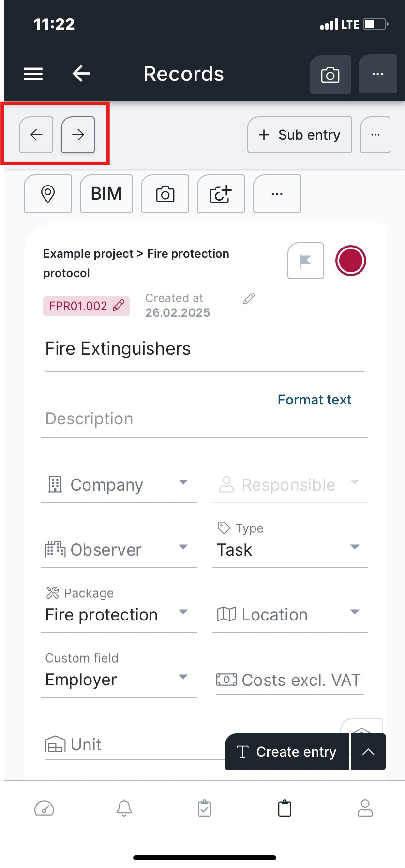Switch to the notifications bell tab
Image resolution: width=405 pixels, height=868 pixels.
click(x=124, y=808)
